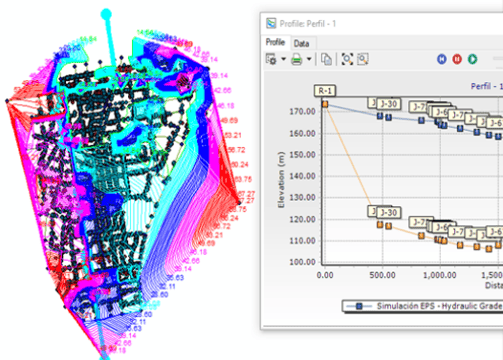Open the Print dropdown arrow
503x360 pixels.
(309, 59)
